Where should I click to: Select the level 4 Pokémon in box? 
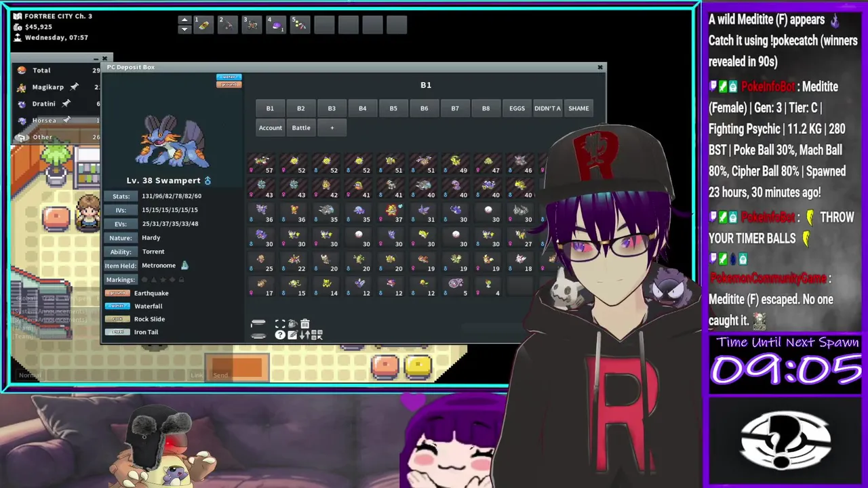[x=488, y=286]
